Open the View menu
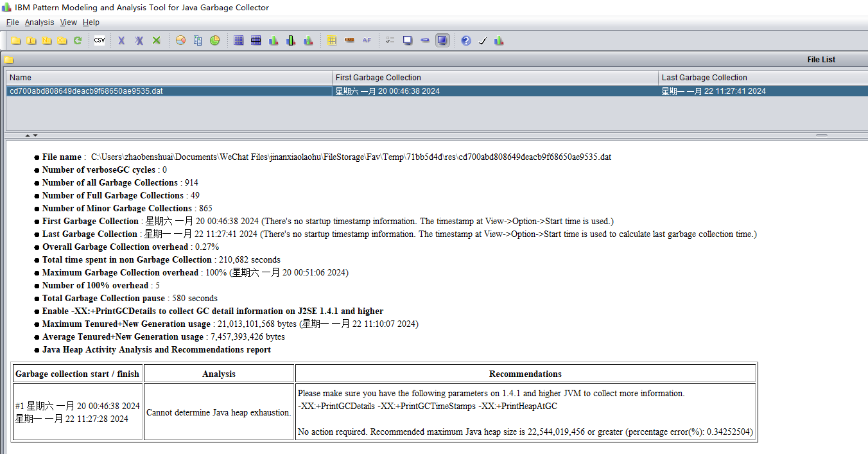Image resolution: width=868 pixels, height=454 pixels. [x=69, y=22]
